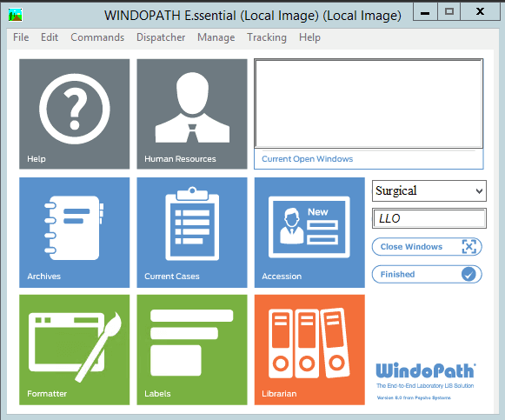Open the Labels tile
Image resolution: width=505 pixels, height=420 pixels.
(x=192, y=350)
